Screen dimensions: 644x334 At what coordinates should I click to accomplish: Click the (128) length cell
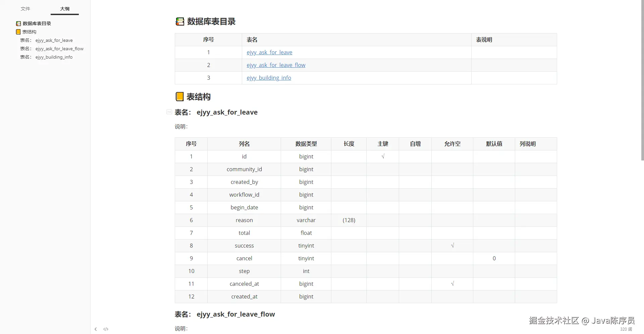[x=349, y=220]
